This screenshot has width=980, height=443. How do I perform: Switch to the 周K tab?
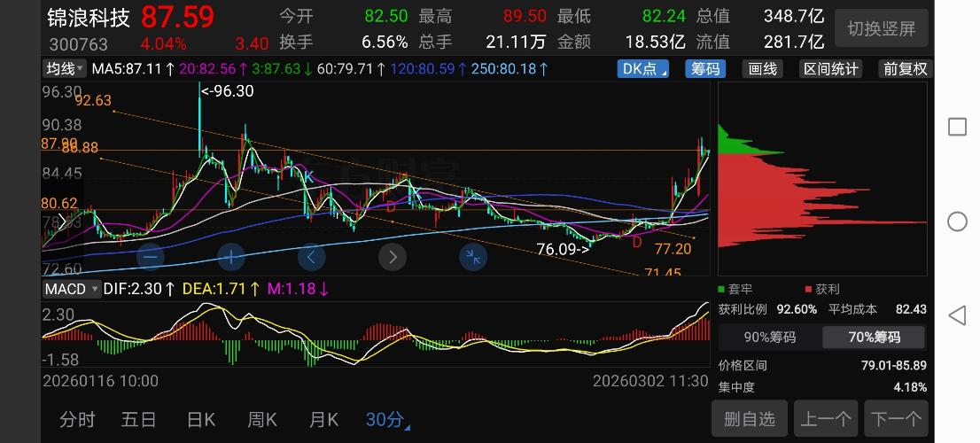(x=262, y=420)
